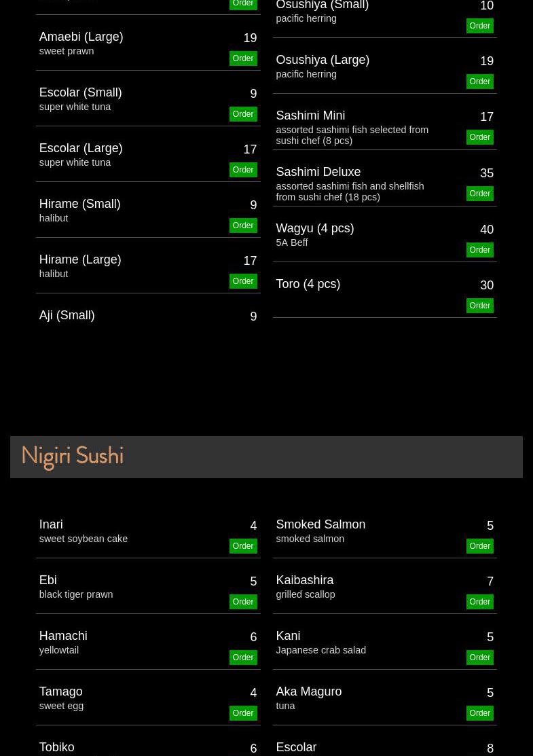This screenshot has width=533, height=756.
Task: Order the Hirame (Small) halibut
Action: click(x=242, y=226)
